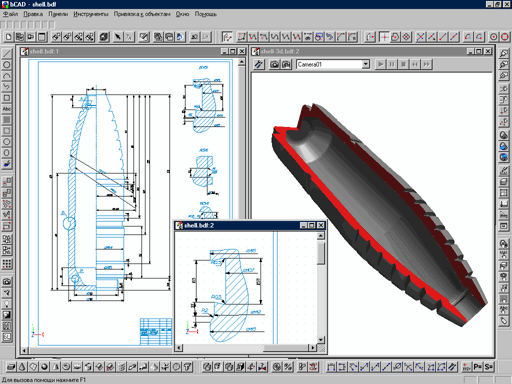Pick the arrow selection pointer in top toolbar
Image resolution: width=512 pixels, height=384 pixels.
[x=117, y=37]
